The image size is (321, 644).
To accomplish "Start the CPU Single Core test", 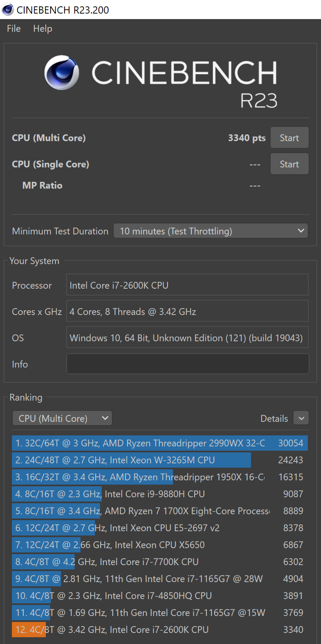I will tap(289, 164).
